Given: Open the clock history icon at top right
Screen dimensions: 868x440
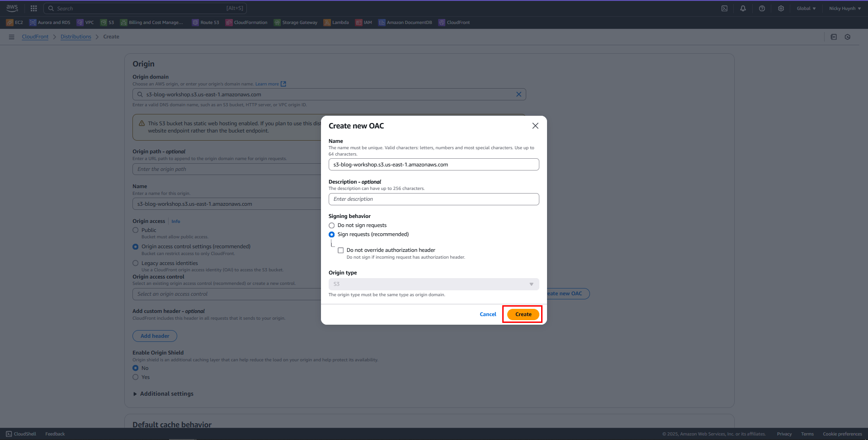Looking at the screenshot, I should [x=847, y=37].
